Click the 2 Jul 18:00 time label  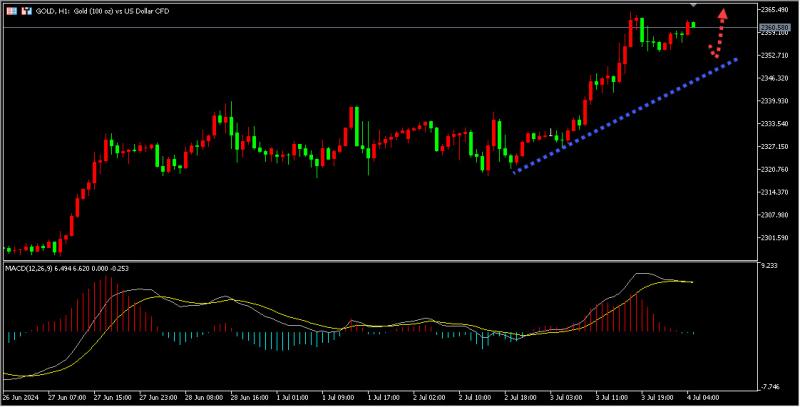tap(521, 397)
